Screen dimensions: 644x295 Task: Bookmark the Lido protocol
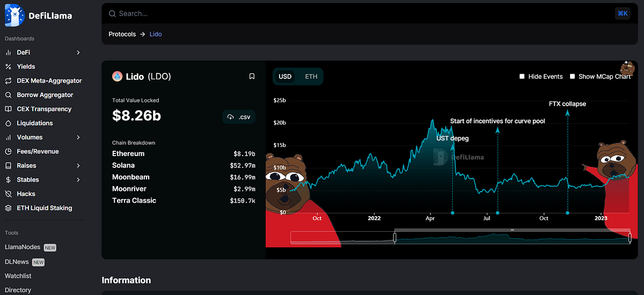(252, 77)
